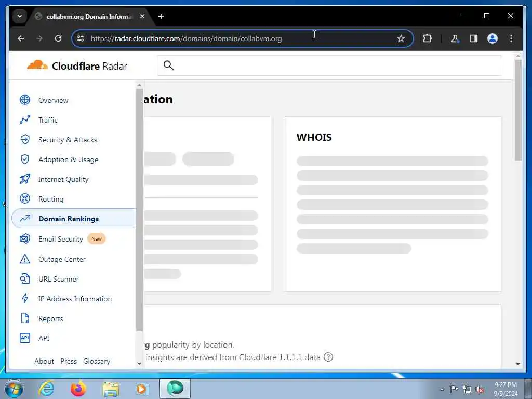Click the API box icon
This screenshot has height=399, width=532.
click(25, 338)
